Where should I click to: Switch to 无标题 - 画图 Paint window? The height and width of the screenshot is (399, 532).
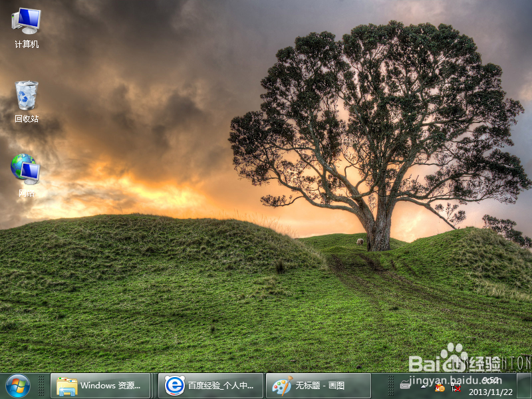319,386
